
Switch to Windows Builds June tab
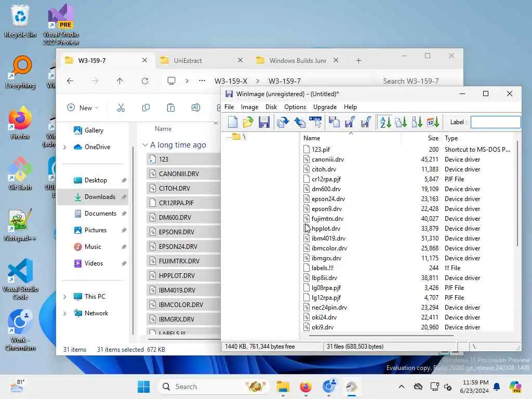[x=298, y=60]
